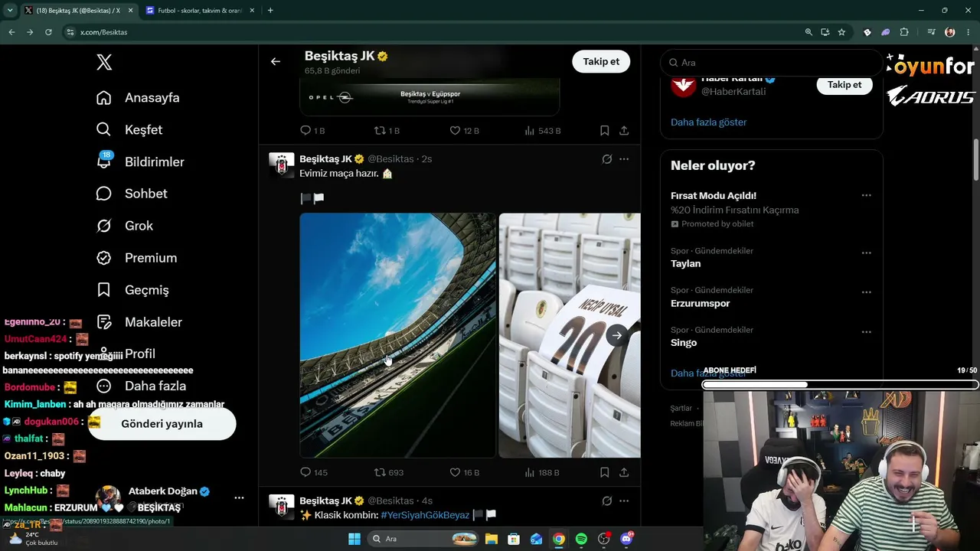980x551 pixels.
Task: Open Windows Start menu
Action: (354, 539)
